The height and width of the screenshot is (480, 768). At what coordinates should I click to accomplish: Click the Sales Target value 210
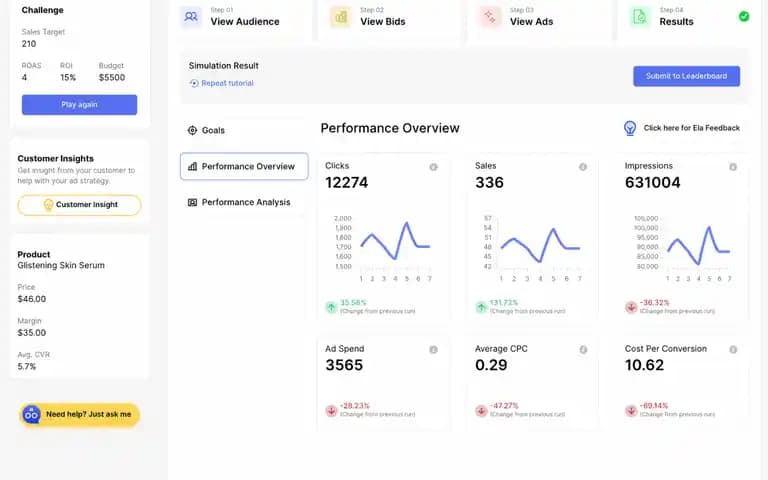pyautogui.click(x=28, y=44)
